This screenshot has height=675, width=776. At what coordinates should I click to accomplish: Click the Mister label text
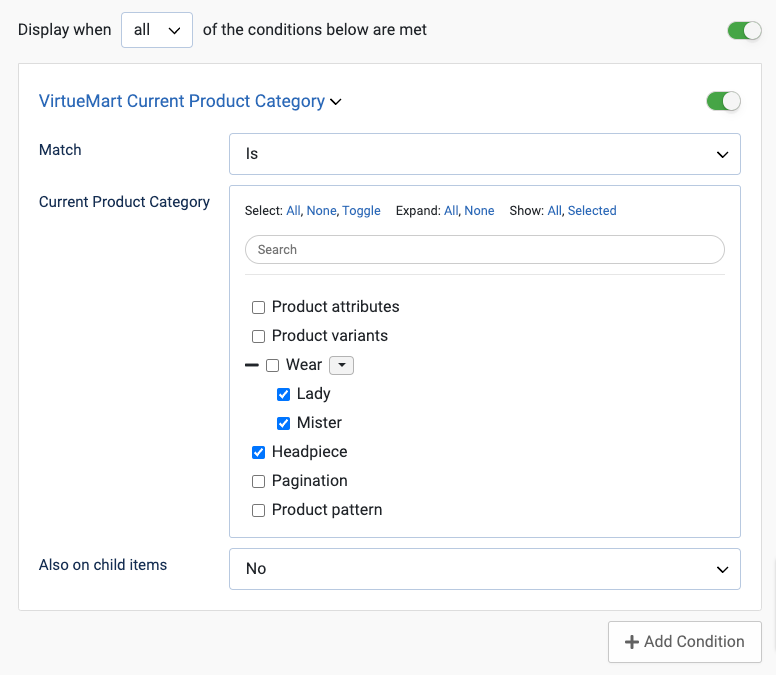pyautogui.click(x=319, y=423)
